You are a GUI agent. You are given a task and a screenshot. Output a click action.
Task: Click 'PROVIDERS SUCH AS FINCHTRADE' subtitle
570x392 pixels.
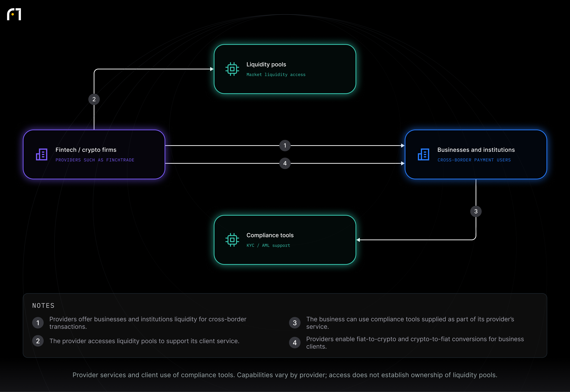click(x=95, y=160)
